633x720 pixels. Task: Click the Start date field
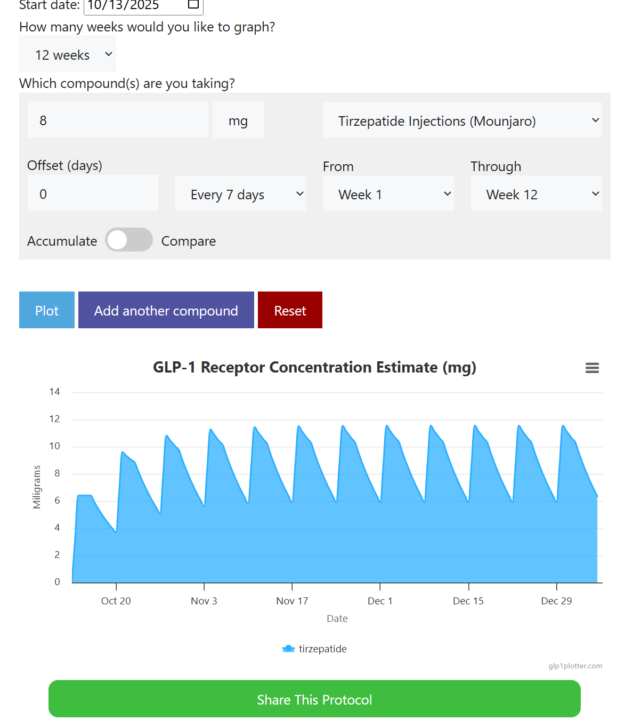[140, 5]
